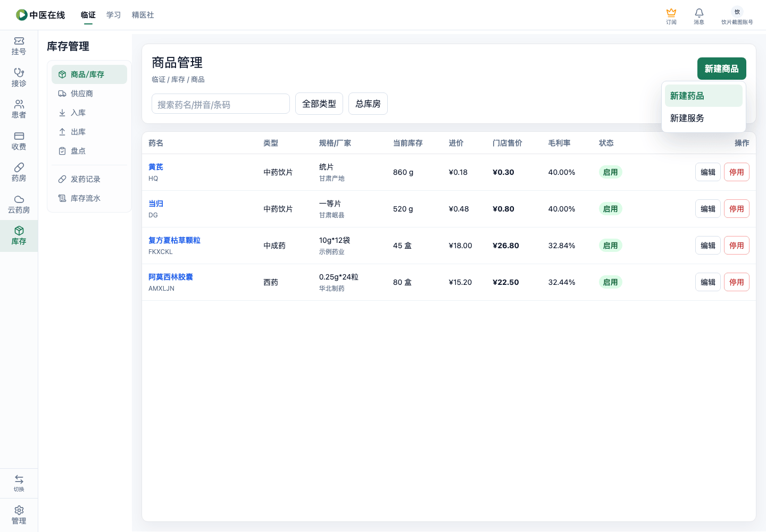Switch to the 学习 top tab
This screenshot has height=532, width=766.
click(114, 15)
